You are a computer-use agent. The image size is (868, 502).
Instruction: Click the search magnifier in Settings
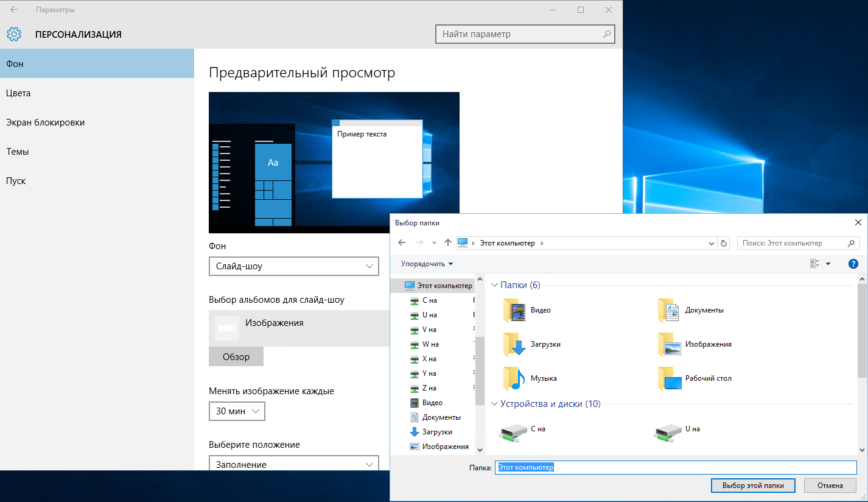(x=606, y=34)
